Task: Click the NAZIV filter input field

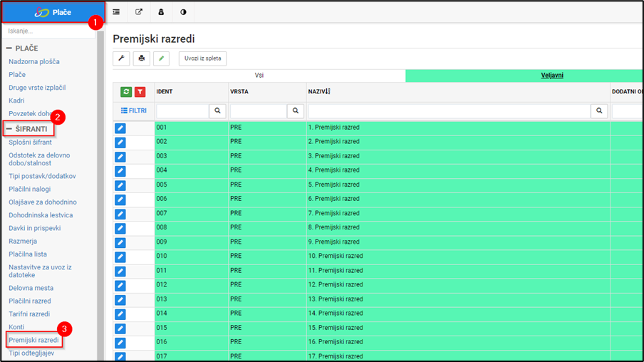Action: coord(450,111)
